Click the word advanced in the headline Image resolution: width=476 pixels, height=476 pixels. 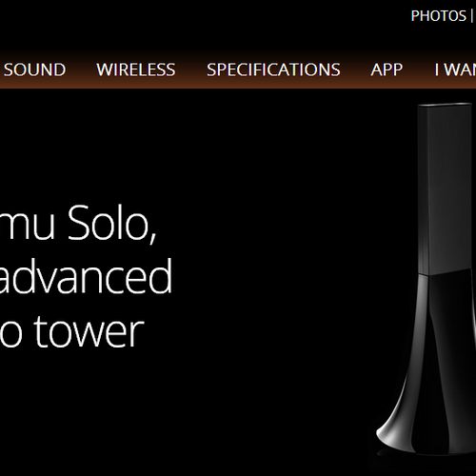coord(84,275)
